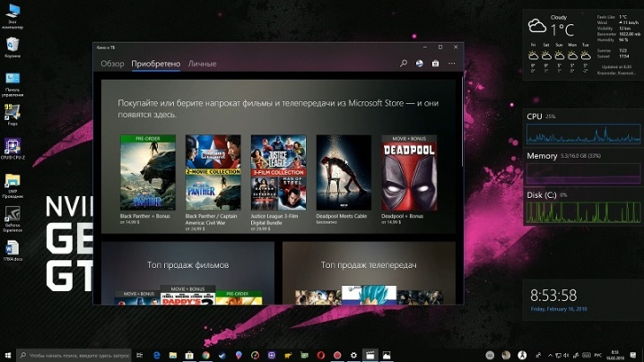Screen dimensions: 644x362
Task: Launch Google Chrome from the taskbar
Action: [205, 355]
